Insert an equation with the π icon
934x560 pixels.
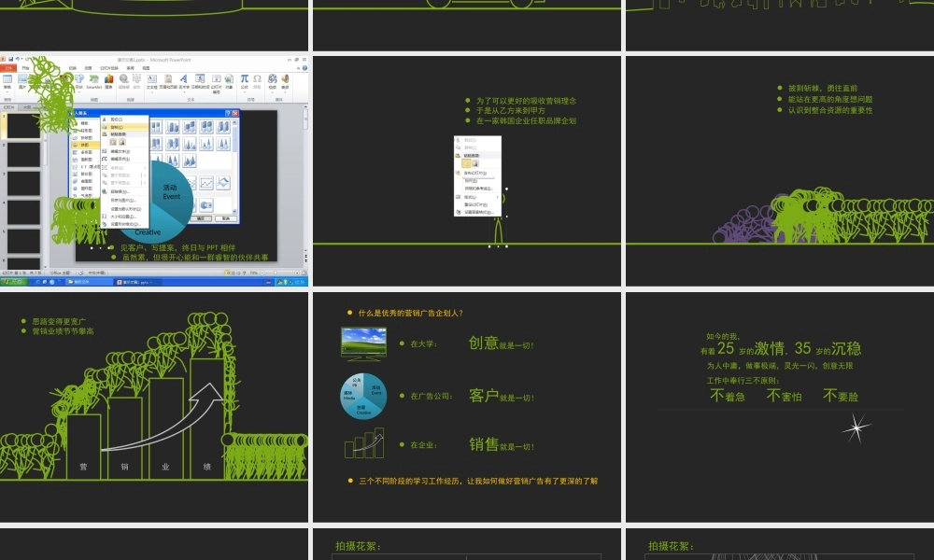tap(245, 80)
